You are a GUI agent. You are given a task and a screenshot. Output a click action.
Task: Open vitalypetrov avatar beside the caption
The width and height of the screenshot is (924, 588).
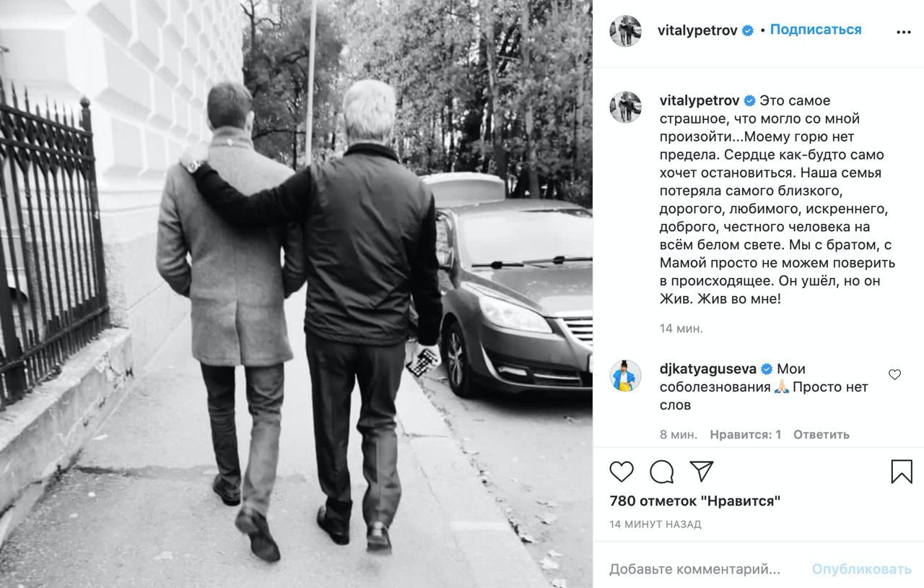(625, 107)
